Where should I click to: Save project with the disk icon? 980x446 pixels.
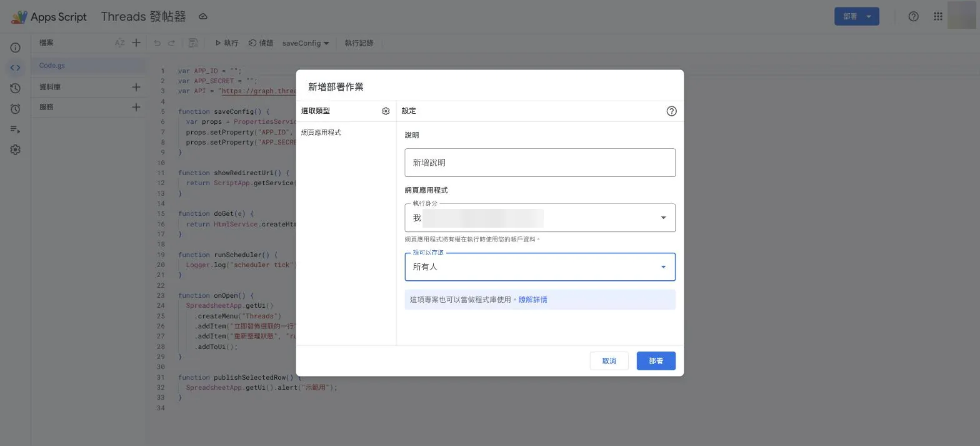point(193,43)
